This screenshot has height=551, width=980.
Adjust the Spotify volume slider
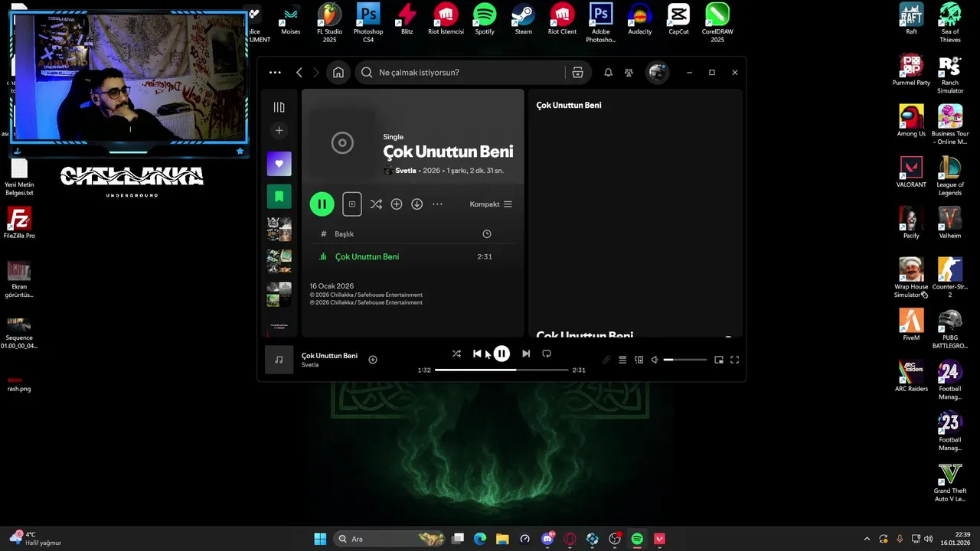point(685,360)
